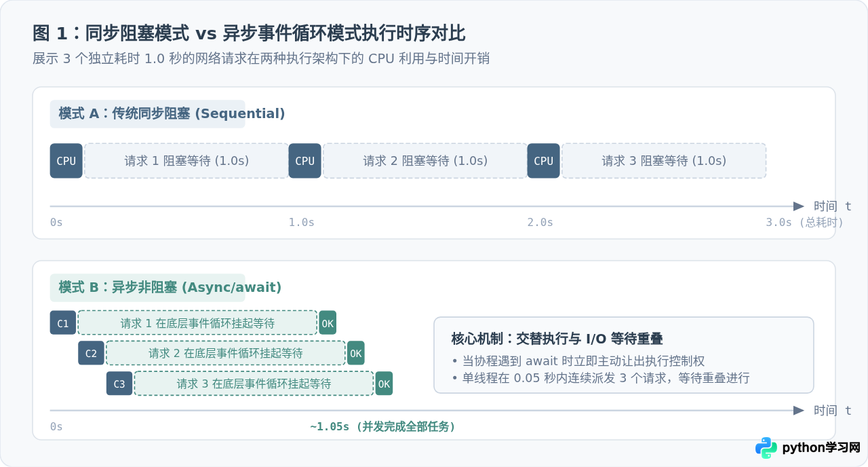Click the OK block ending the 请求 3 row
Screen dimensions: 868x467
point(384,384)
